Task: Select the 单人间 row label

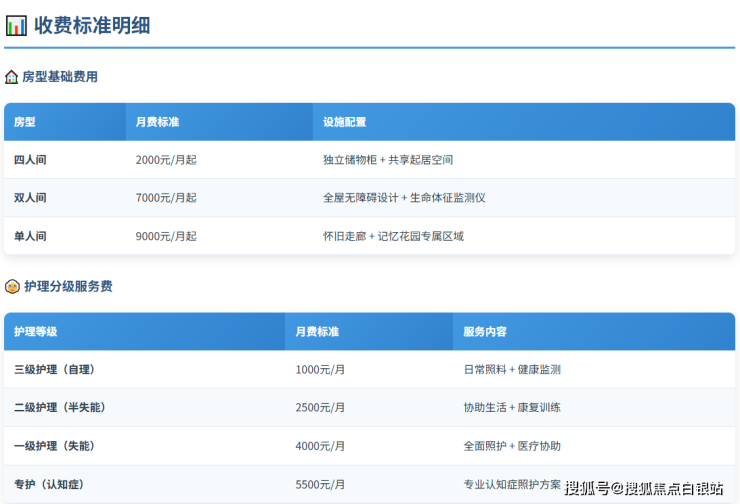Action: (30, 236)
